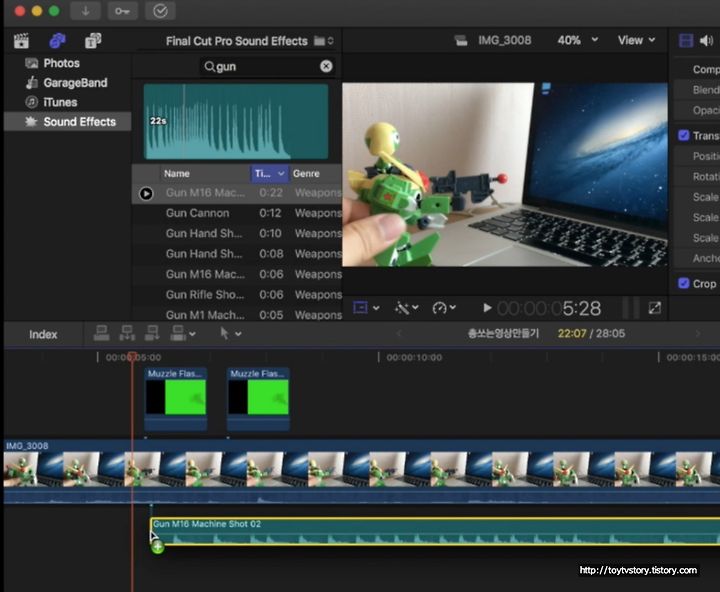
Task: Open the retime speed menu
Action: (x=444, y=308)
